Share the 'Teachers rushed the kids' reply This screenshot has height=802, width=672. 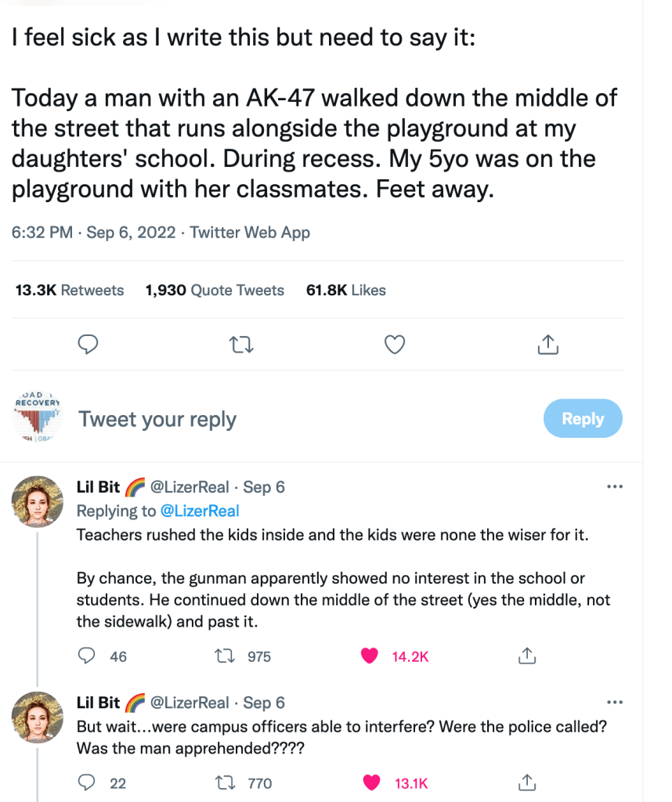click(x=528, y=656)
